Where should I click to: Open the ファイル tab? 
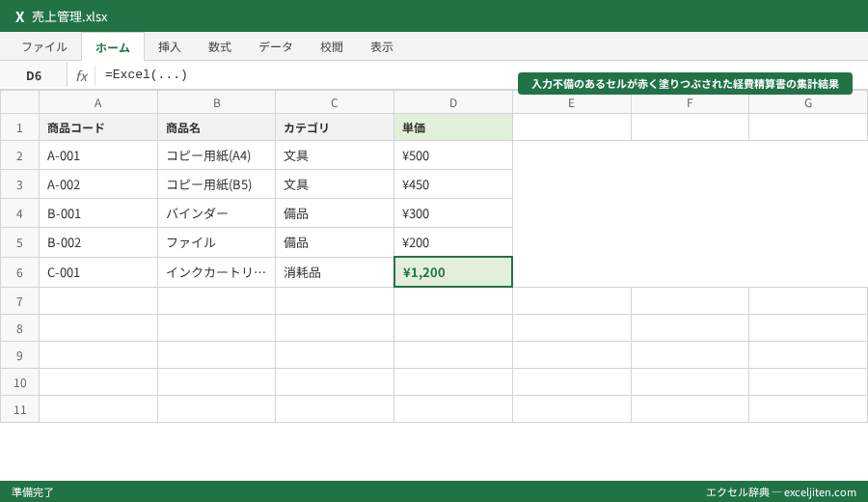44,47
